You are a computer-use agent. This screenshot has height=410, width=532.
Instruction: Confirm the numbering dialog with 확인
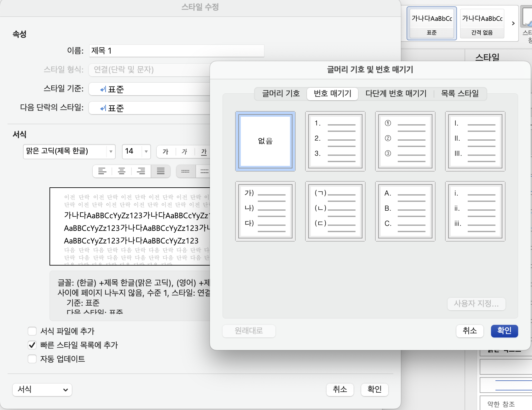504,331
